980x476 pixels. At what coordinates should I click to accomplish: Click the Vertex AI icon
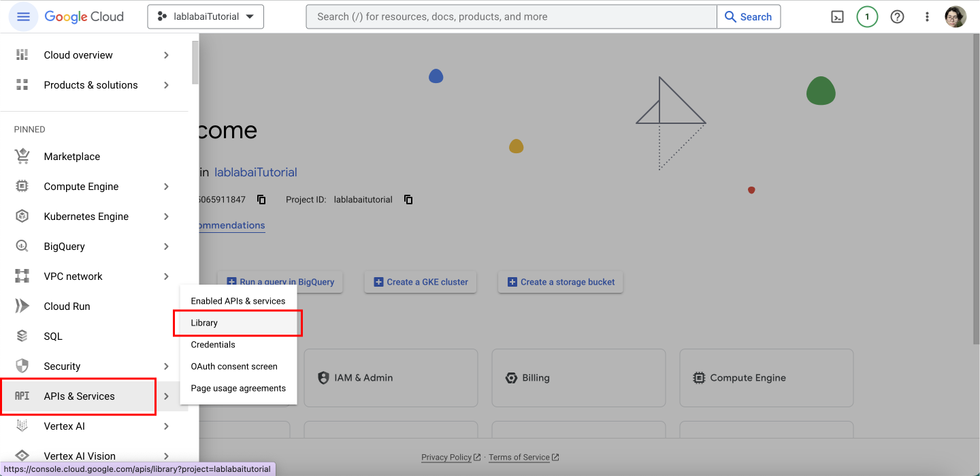[22, 426]
